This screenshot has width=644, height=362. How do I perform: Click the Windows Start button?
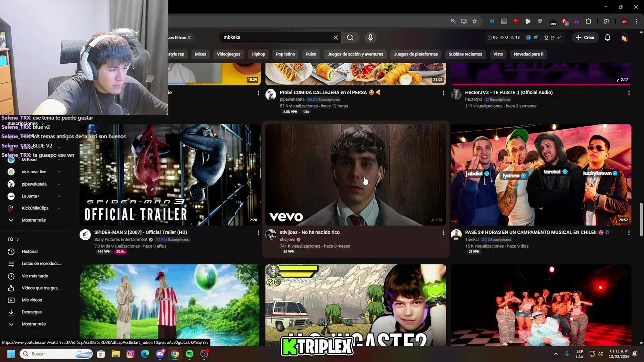pos(11,354)
